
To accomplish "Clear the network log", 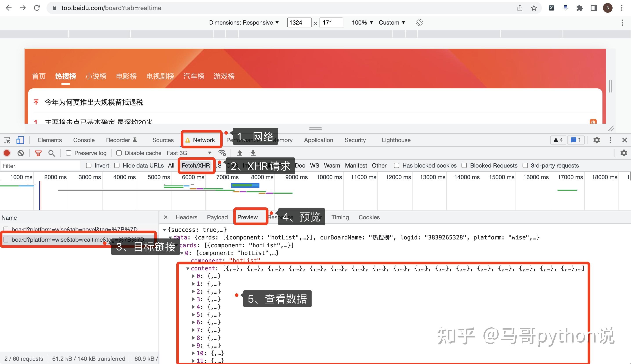I will click(x=21, y=153).
